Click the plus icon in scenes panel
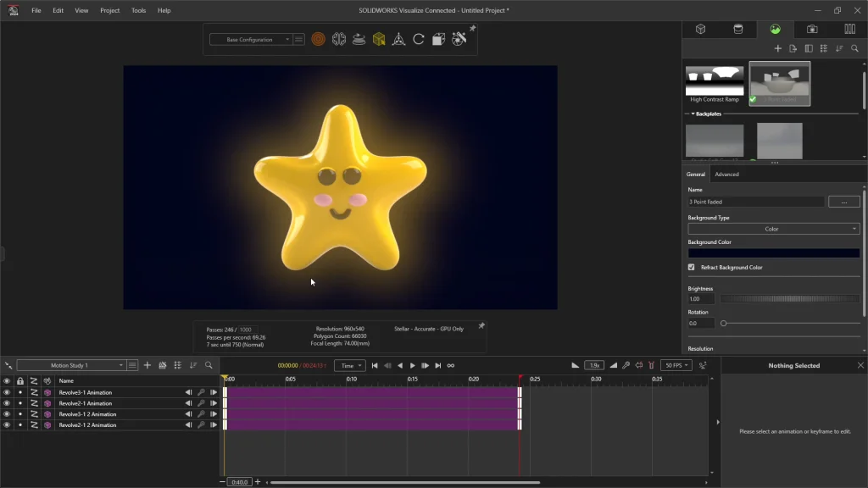 [777, 48]
